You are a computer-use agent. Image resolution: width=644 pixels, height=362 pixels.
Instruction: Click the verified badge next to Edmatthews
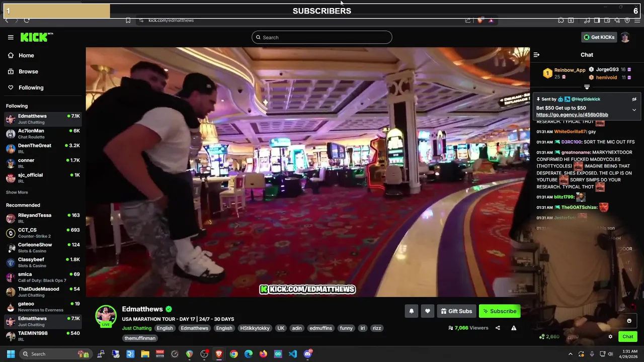pos(169,309)
